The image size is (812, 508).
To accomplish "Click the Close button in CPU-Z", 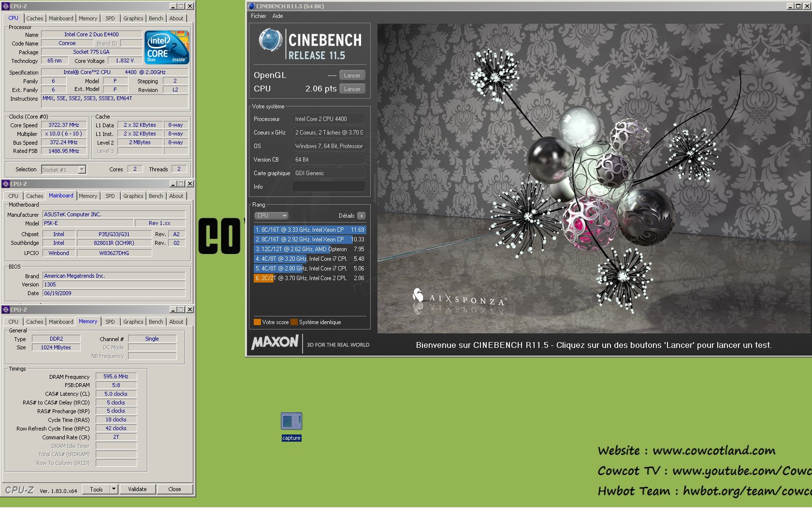I will point(174,489).
